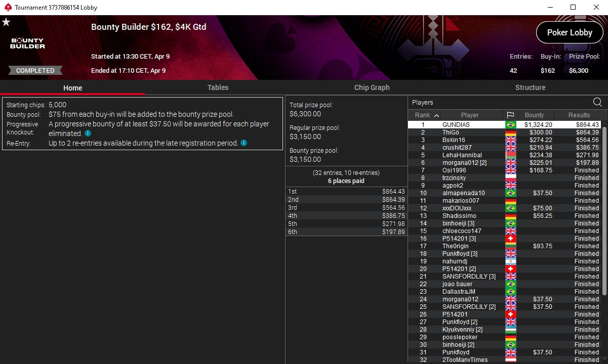Click the favorite star icon
Image resolution: width=608 pixels, height=364 pixels.
tap(6, 22)
